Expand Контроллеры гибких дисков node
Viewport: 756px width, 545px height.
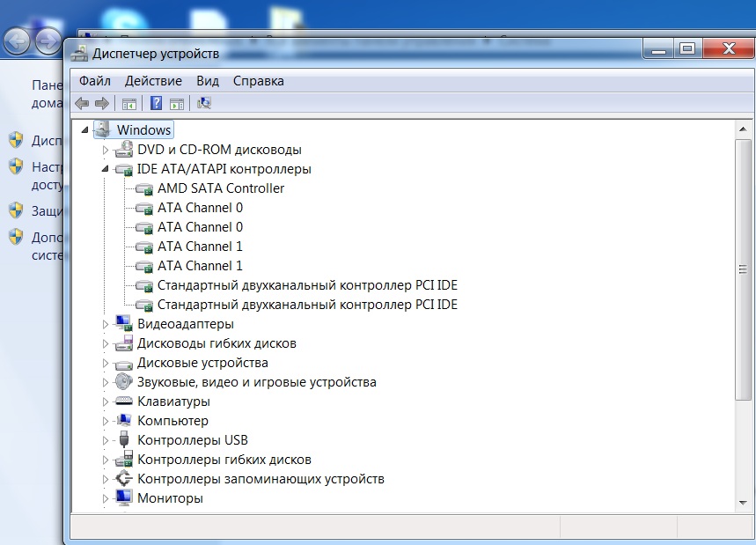click(x=106, y=460)
